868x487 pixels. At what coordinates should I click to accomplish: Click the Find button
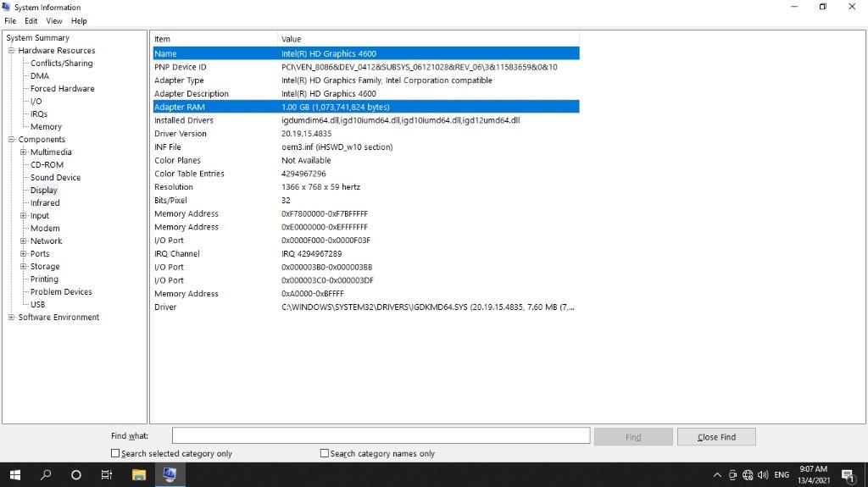tap(633, 437)
